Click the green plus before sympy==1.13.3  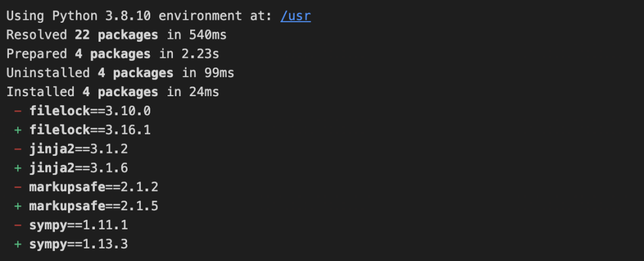pyautogui.click(x=17, y=244)
